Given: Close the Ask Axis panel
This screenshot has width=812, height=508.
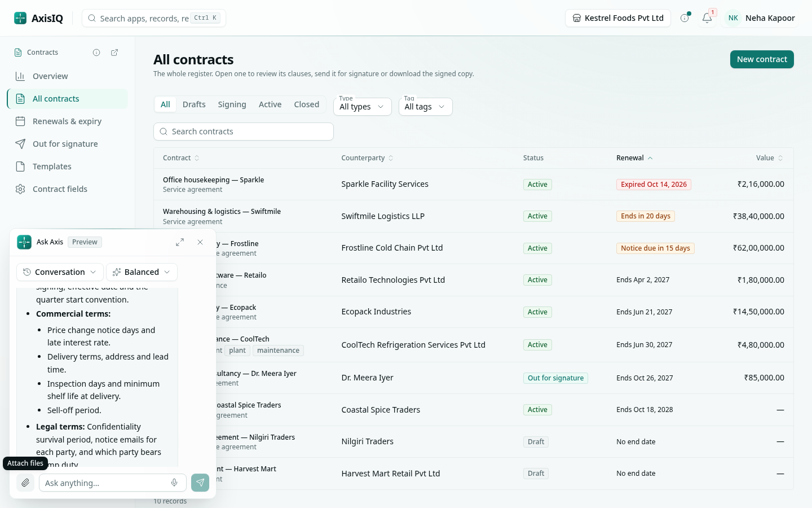Looking at the screenshot, I should click(x=200, y=242).
